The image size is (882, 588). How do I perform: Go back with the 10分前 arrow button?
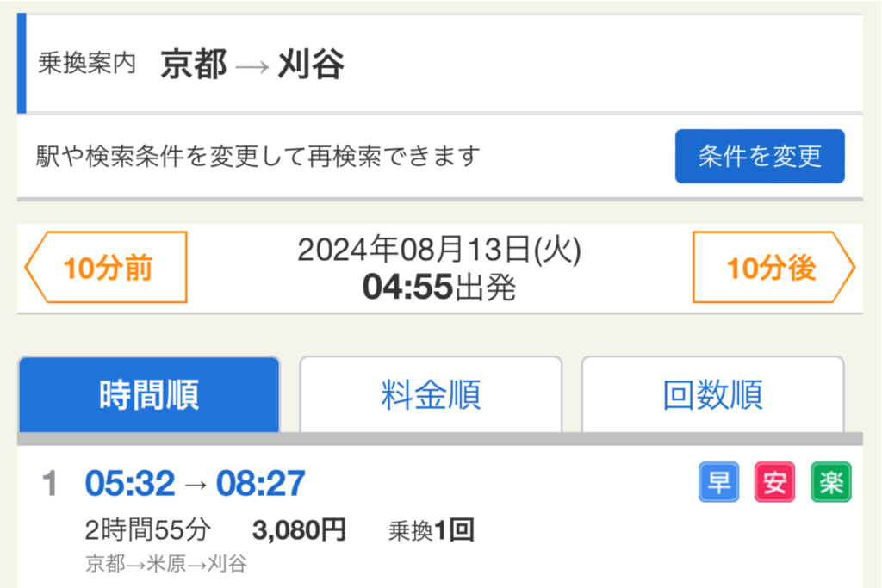[x=107, y=268]
